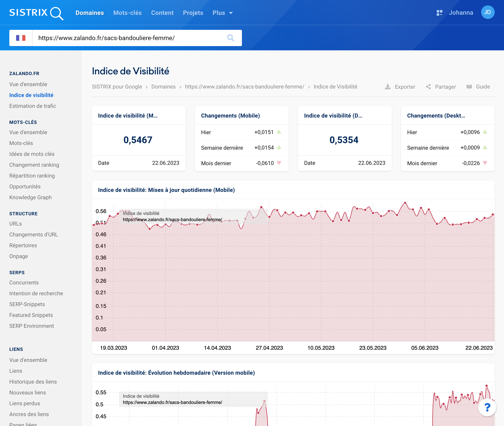Select Concurrents under SERPS

pos(24,283)
